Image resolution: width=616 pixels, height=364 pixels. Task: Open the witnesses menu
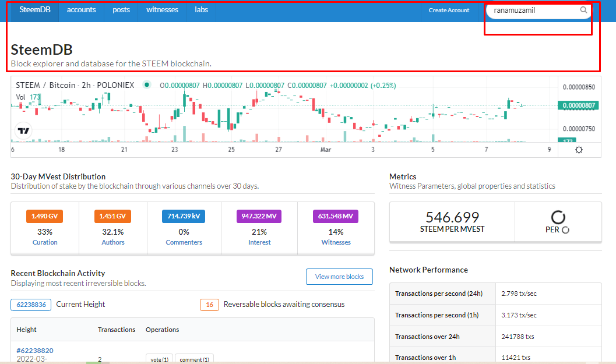(x=162, y=10)
